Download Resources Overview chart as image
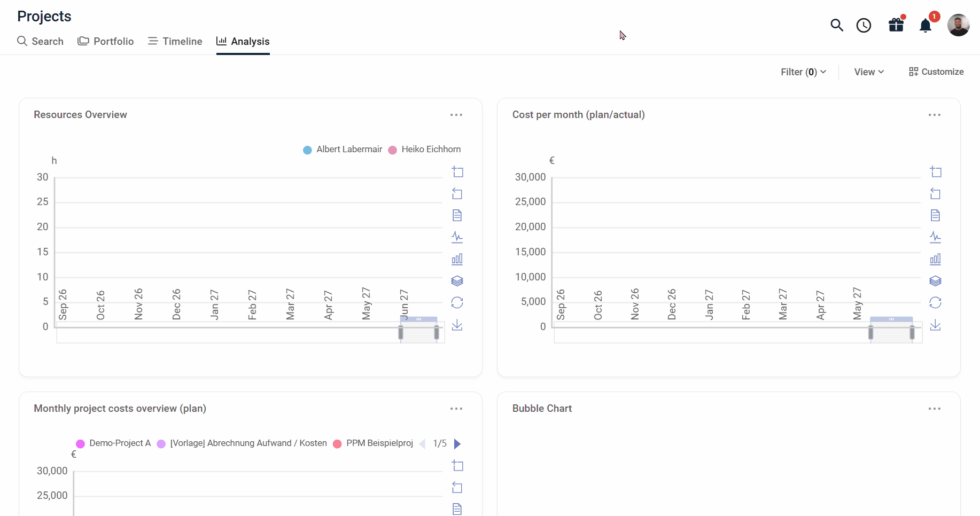This screenshot has width=980, height=516. [457, 325]
